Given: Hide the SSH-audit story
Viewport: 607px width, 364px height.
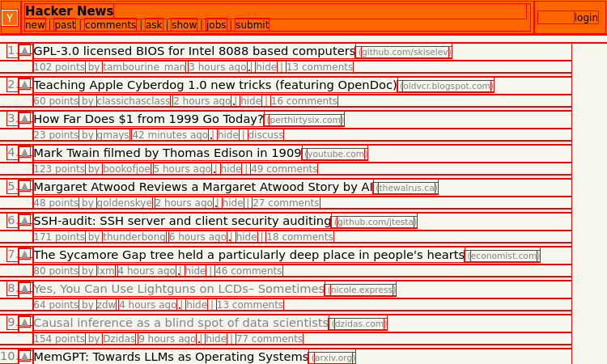Looking at the screenshot, I should click(x=247, y=237).
